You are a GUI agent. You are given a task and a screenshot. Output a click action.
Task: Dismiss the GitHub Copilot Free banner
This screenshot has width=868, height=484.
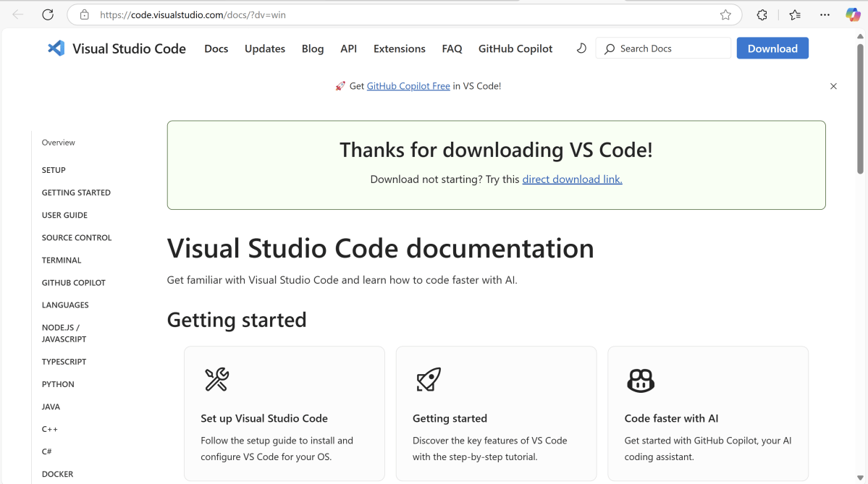[x=833, y=86]
